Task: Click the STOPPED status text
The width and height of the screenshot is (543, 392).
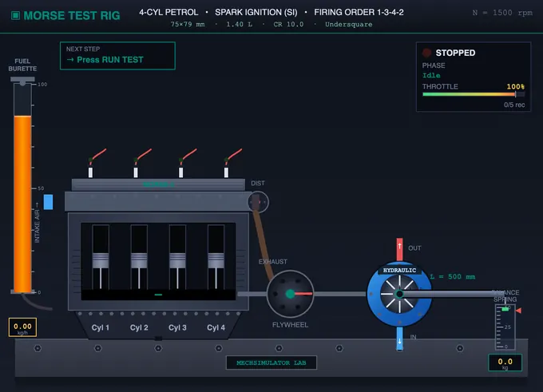Action: pos(455,53)
